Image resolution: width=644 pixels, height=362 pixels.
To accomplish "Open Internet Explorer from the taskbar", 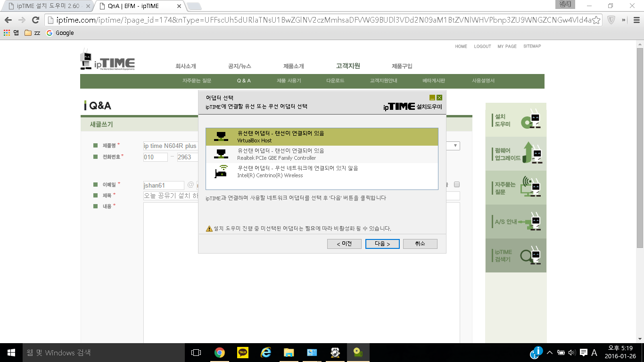I will [x=266, y=352].
